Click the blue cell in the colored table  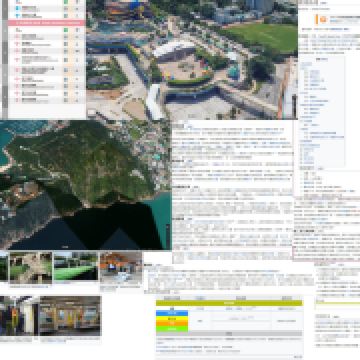coord(172,313)
